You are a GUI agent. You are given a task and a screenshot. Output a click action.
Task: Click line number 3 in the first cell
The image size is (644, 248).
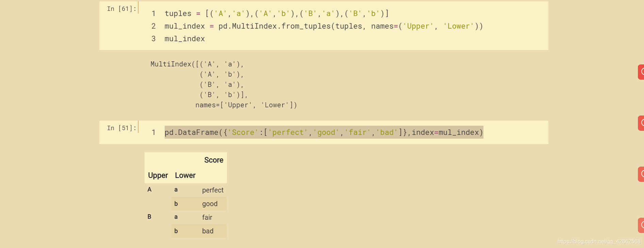tap(153, 39)
